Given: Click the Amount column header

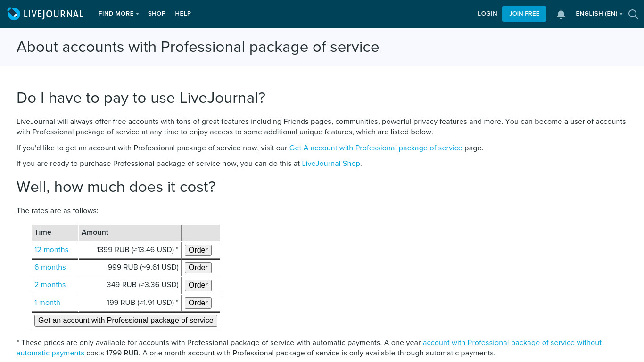Looking at the screenshot, I should (130, 233).
